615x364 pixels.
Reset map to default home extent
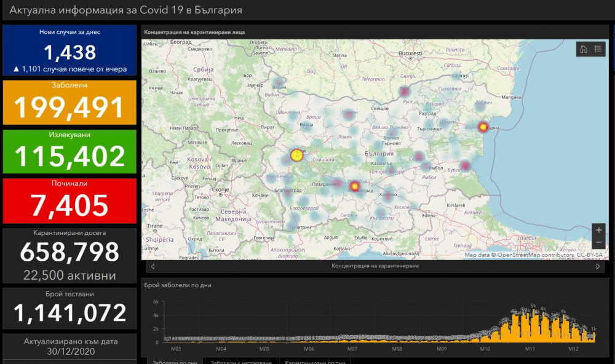point(584,49)
